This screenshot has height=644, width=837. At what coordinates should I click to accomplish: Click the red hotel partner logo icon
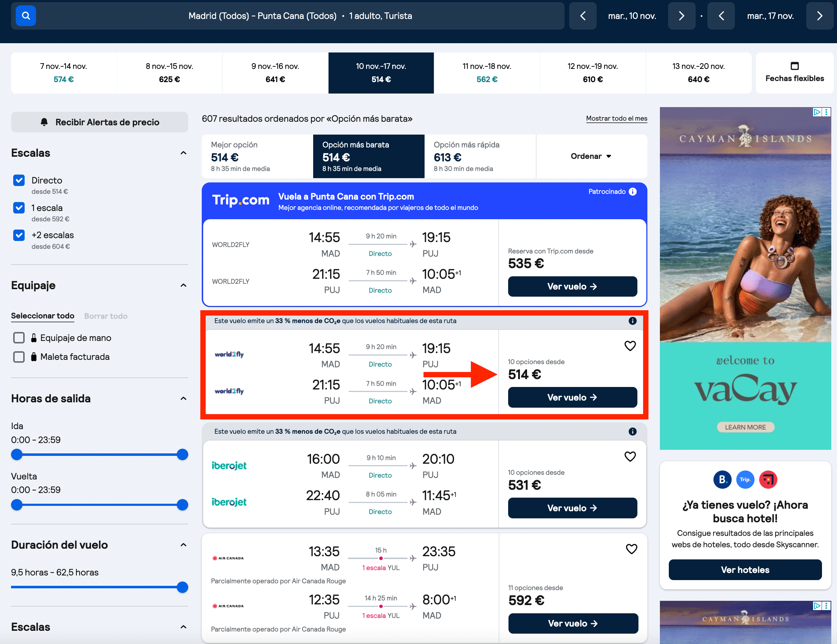click(x=768, y=479)
